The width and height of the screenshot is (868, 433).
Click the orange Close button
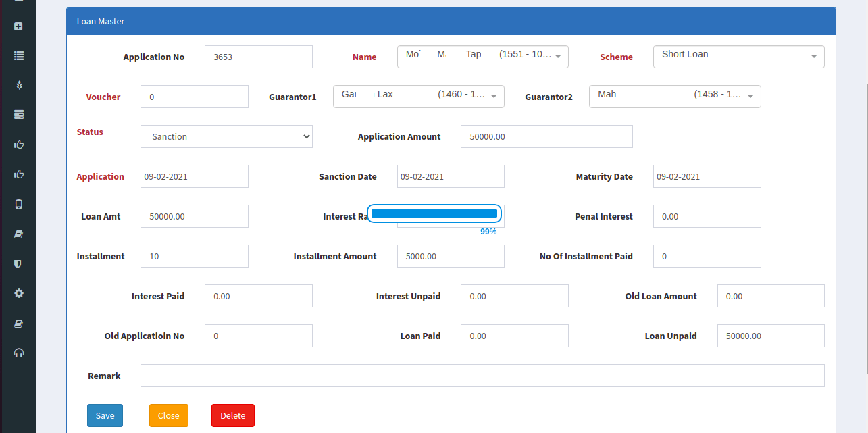168,415
